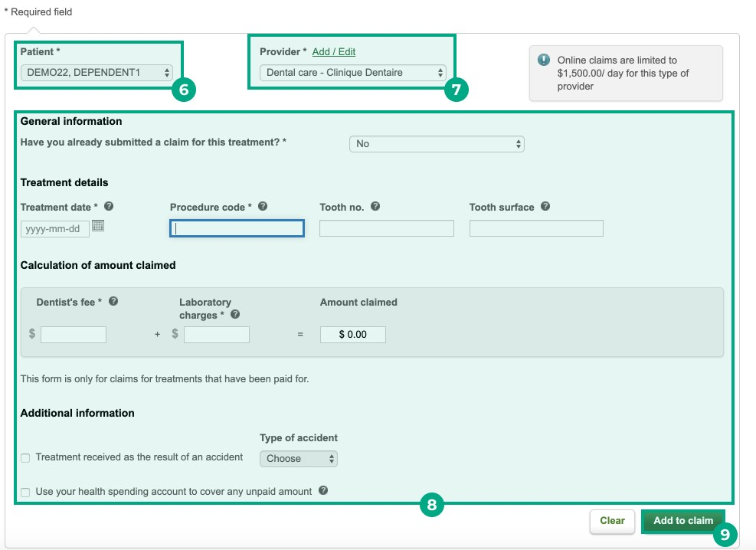Image resolution: width=756 pixels, height=550 pixels.
Task: Open the Dentist's fee help tooltip
Action: coord(113,300)
